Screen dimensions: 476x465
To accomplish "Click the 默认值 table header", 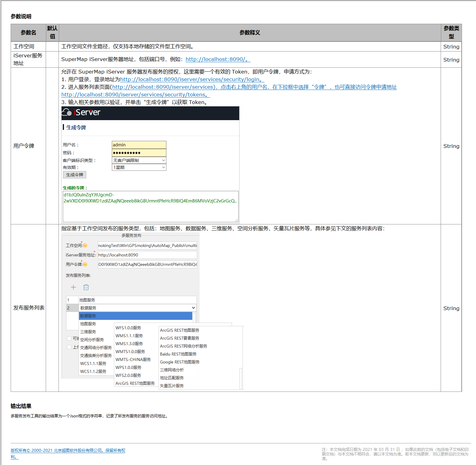I will pos(52,32).
